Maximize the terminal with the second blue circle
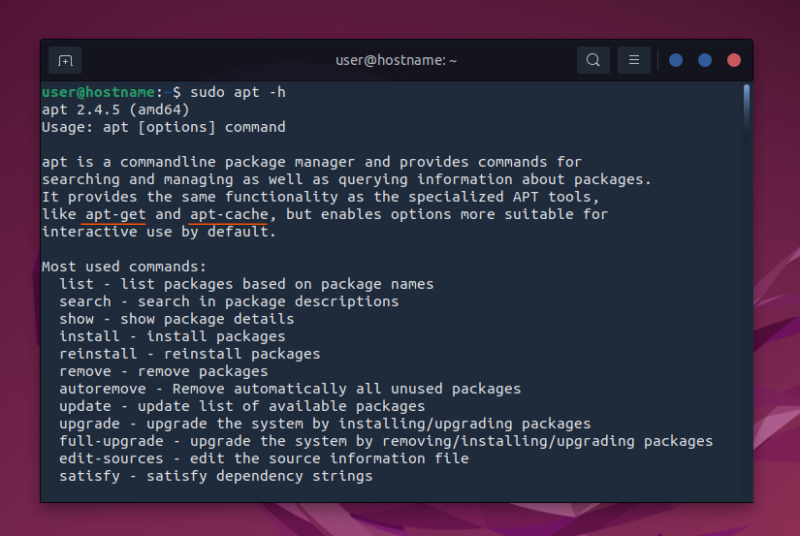800x536 pixels. pos(705,60)
